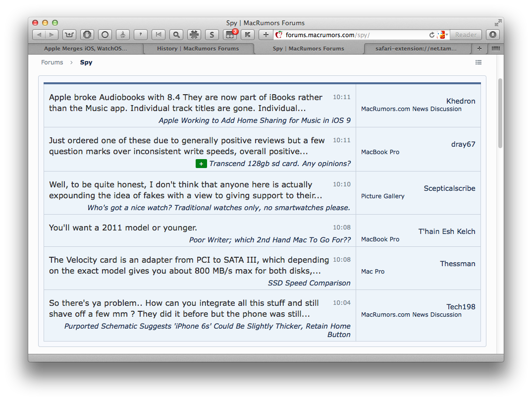Click post text 'The Velocity card is an adapter'
Image resolution: width=532 pixels, height=401 pixels.
(x=189, y=266)
